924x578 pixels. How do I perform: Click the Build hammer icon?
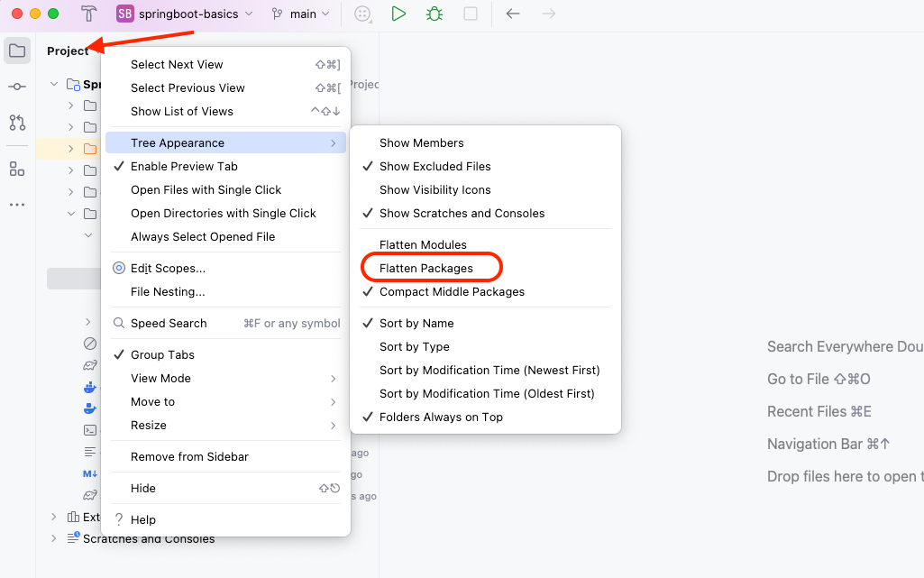pos(88,14)
